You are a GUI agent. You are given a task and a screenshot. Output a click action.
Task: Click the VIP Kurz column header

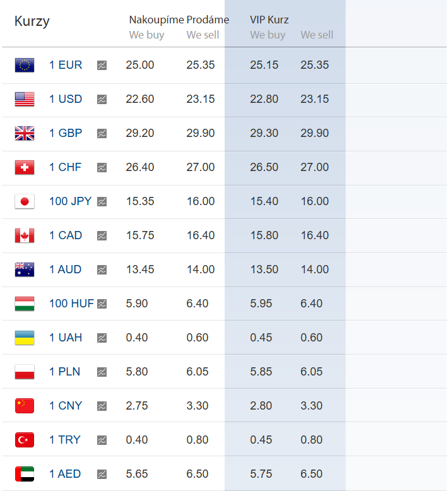[x=269, y=20]
